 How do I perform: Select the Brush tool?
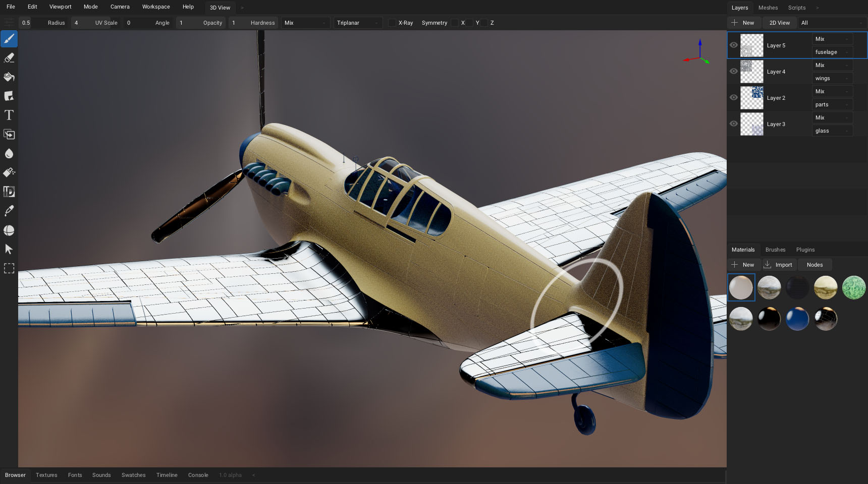[x=9, y=39]
